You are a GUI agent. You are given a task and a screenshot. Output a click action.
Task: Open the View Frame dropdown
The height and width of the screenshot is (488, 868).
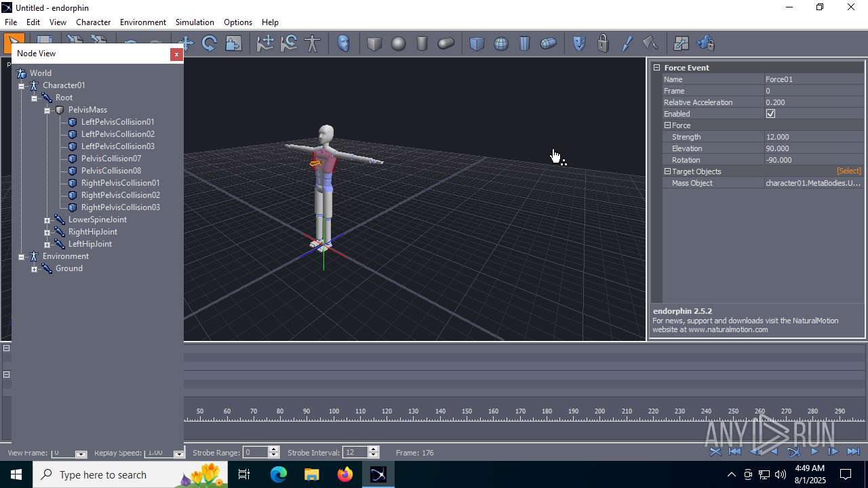point(81,453)
